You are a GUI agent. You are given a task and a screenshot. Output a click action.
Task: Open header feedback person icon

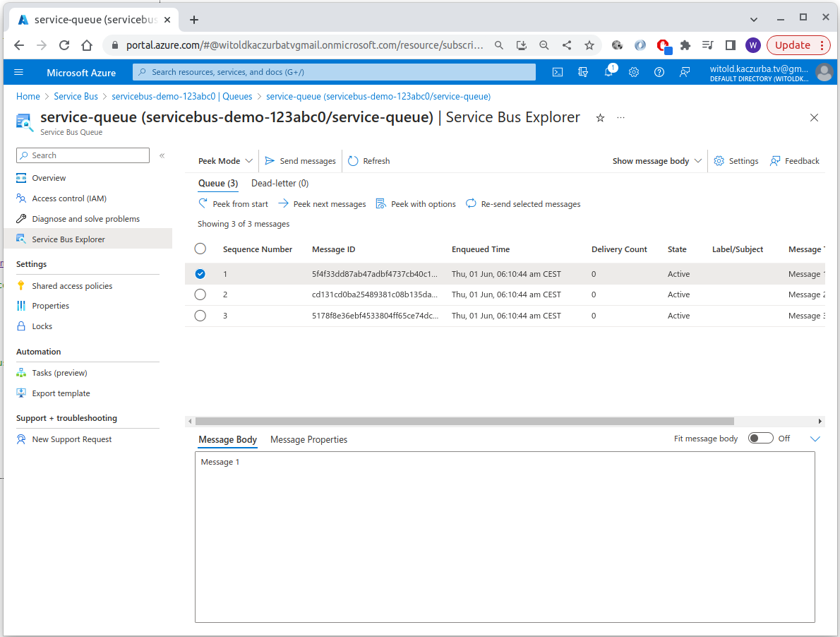tap(684, 72)
